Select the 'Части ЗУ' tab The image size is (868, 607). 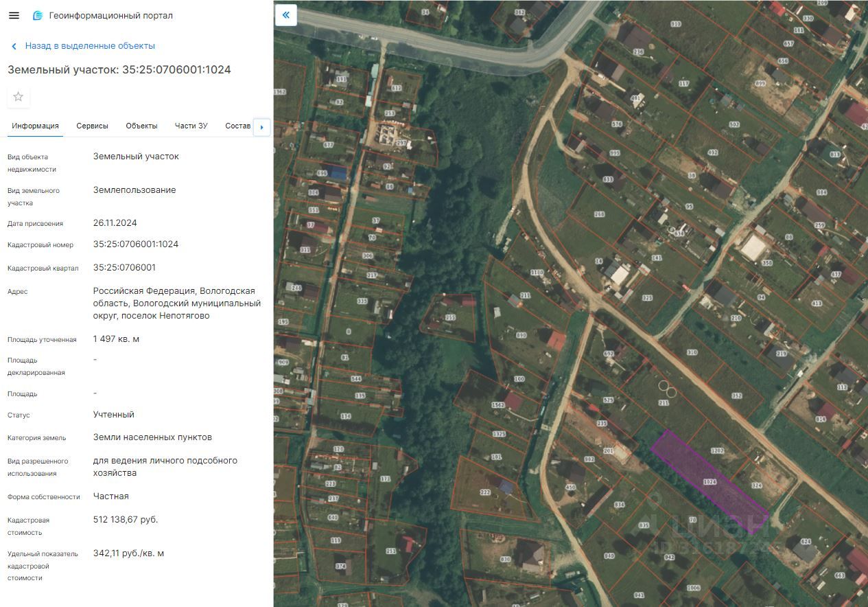[191, 126]
